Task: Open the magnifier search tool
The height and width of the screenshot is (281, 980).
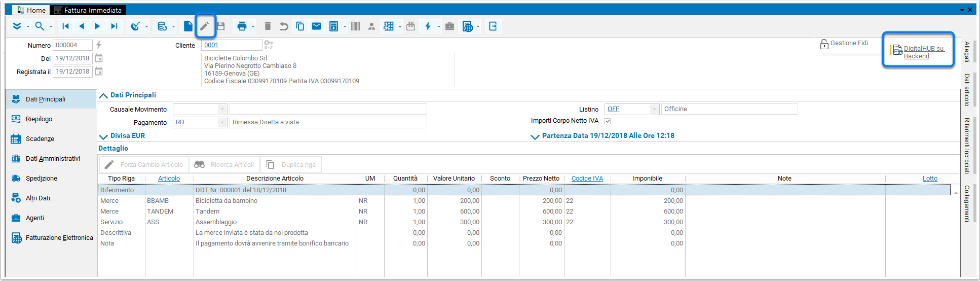Action: tap(40, 26)
